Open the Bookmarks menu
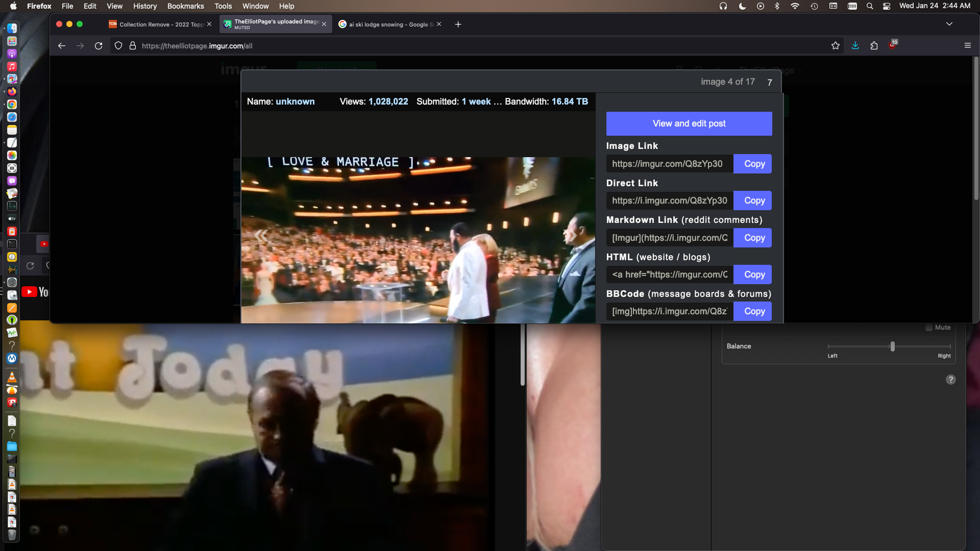 pyautogui.click(x=185, y=6)
